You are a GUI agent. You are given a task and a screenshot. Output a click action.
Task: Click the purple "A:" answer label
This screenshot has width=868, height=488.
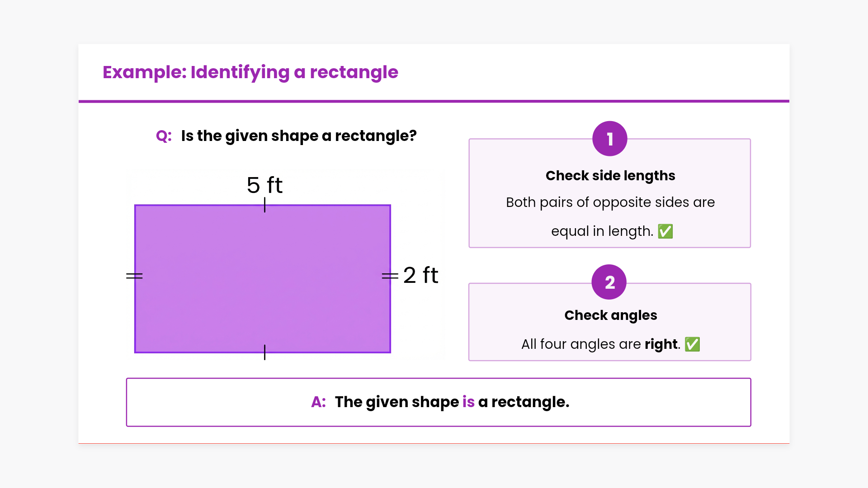(318, 402)
